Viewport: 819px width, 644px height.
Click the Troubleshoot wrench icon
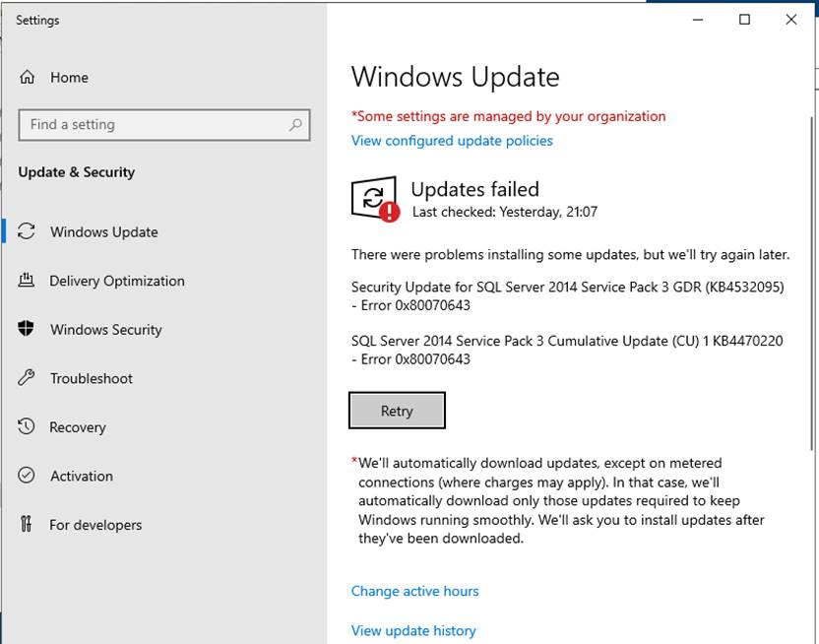pyautogui.click(x=27, y=377)
